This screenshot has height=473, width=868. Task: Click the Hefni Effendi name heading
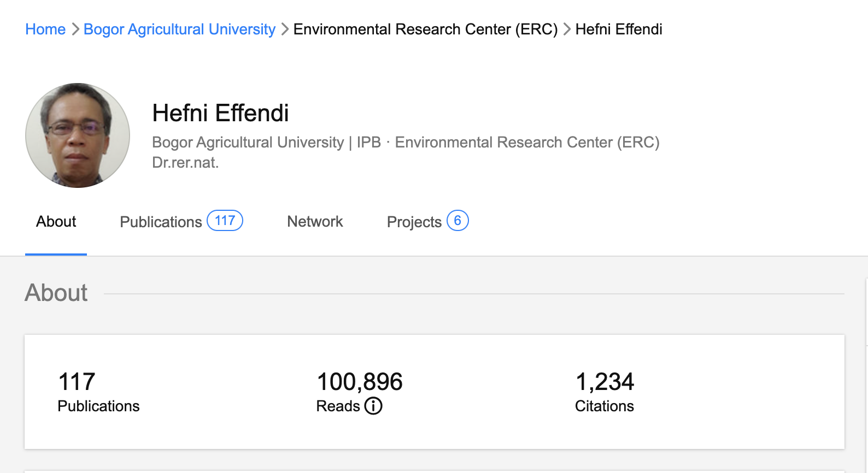pos(220,113)
